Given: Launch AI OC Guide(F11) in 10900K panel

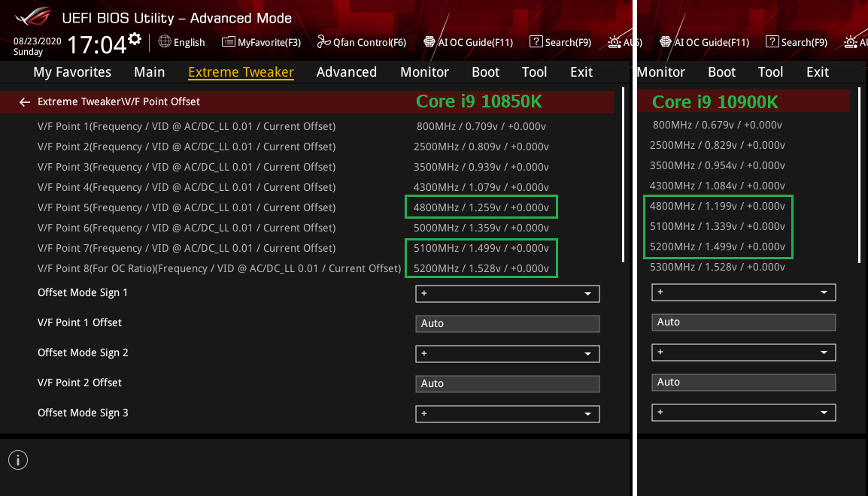Looking at the screenshot, I should pyautogui.click(x=704, y=42).
